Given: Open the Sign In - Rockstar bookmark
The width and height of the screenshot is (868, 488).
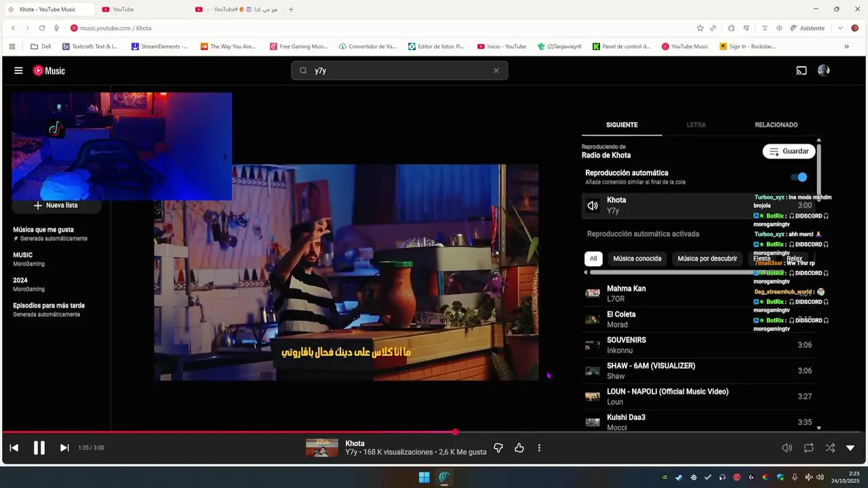Looking at the screenshot, I should [x=747, y=47].
